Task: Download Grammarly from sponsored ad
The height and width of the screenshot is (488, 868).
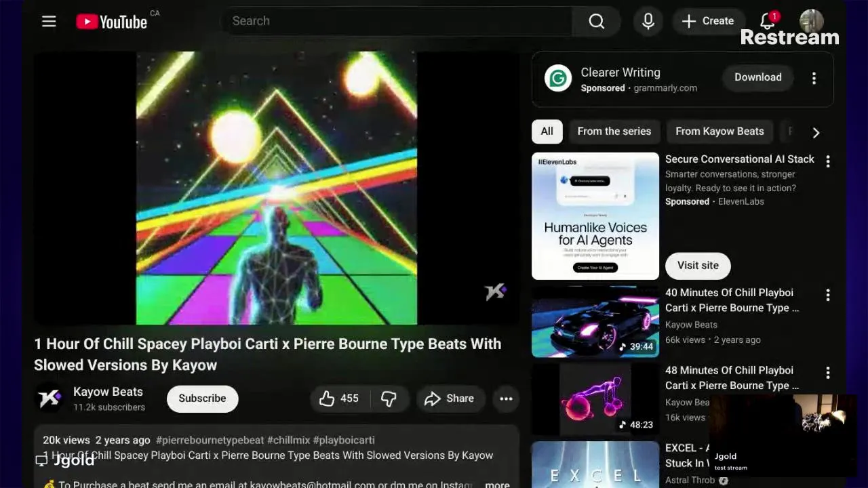Action: 757,77
